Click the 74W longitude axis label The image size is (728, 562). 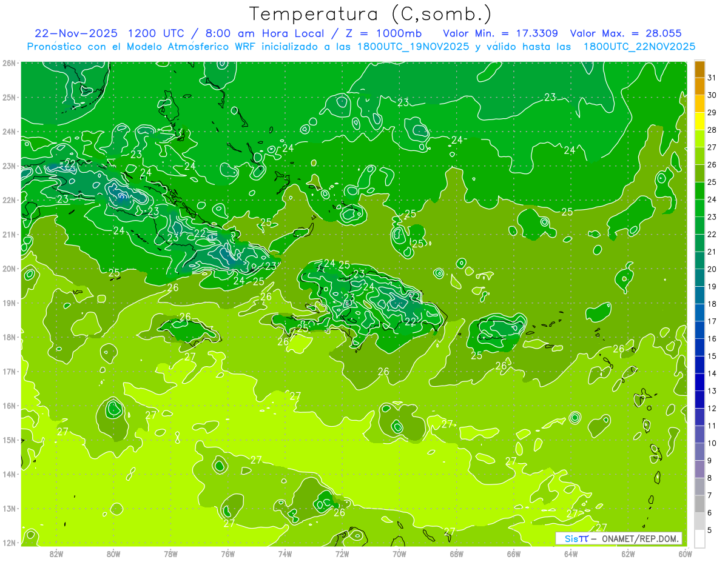click(x=285, y=553)
